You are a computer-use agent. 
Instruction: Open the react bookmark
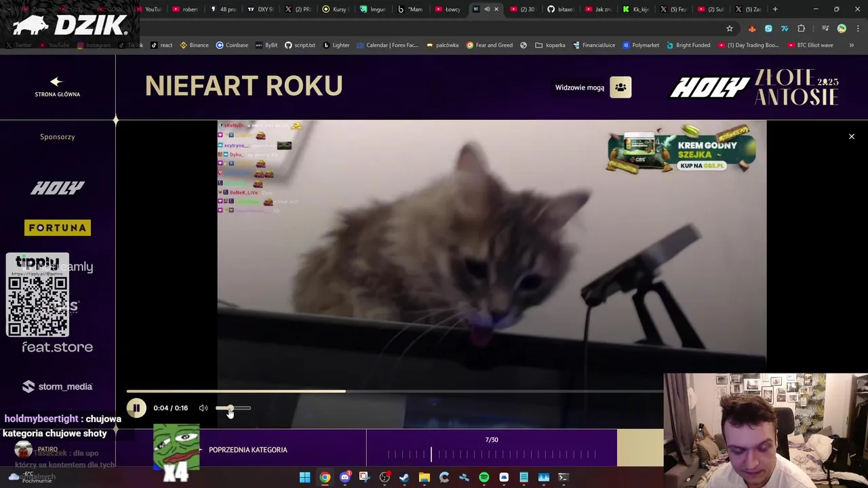pos(161,45)
